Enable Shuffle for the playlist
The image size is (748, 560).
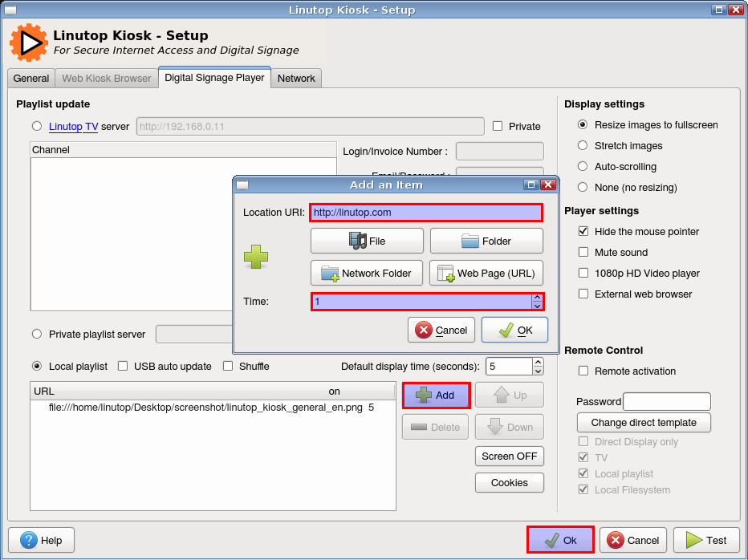coord(228,366)
